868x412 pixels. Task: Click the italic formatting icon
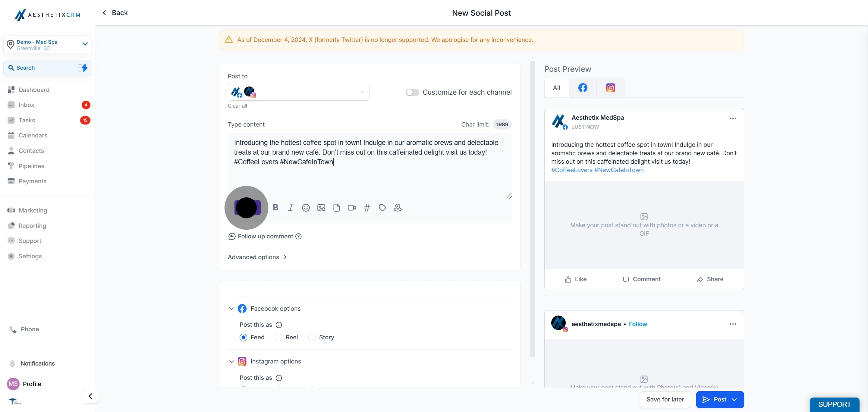click(x=291, y=208)
